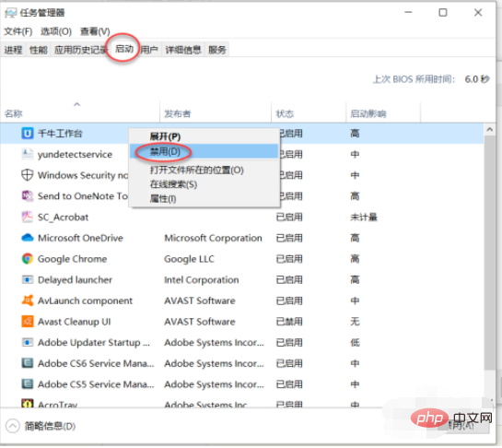This screenshot has width=502, height=448.
Task: Click the Adobe CS6 Service Manager icon
Action: coord(28,363)
